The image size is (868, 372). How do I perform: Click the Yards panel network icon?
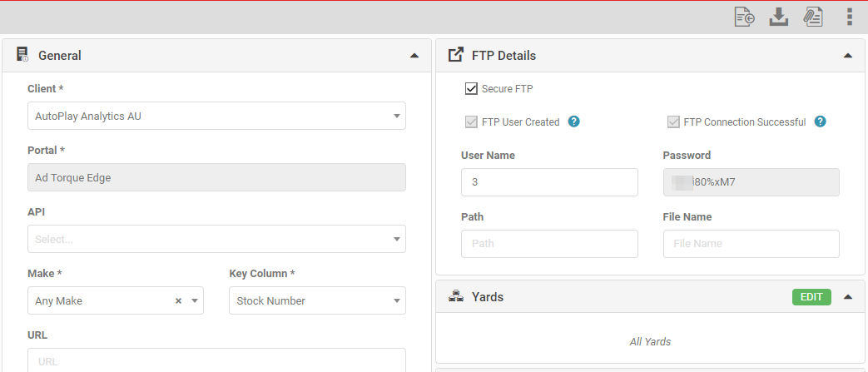pos(455,296)
